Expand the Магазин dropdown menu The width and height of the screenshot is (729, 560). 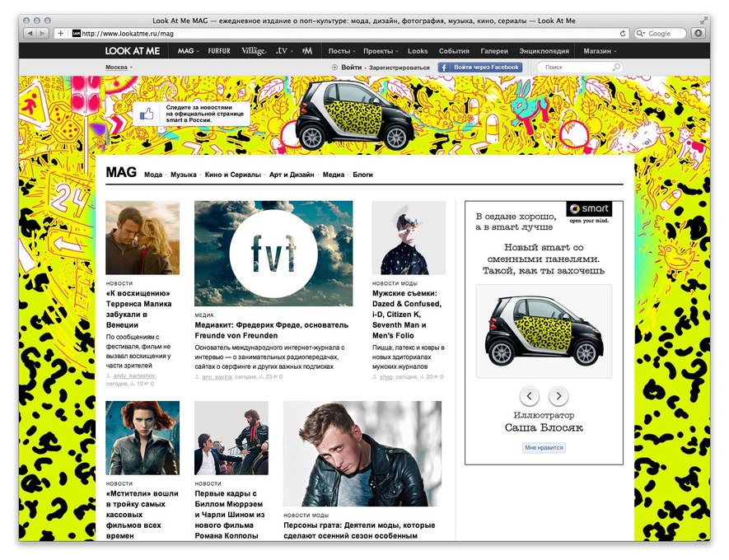point(600,51)
